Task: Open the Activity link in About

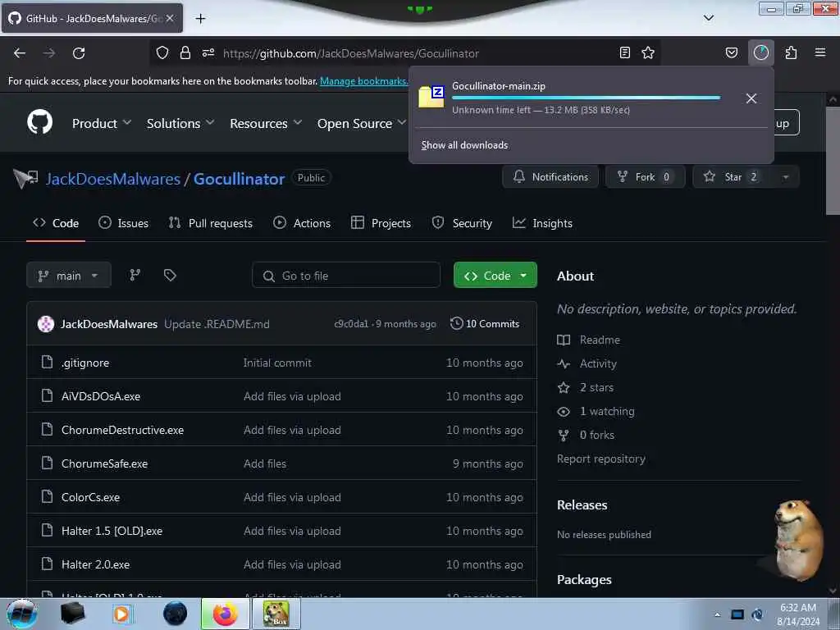Action: [587, 363]
